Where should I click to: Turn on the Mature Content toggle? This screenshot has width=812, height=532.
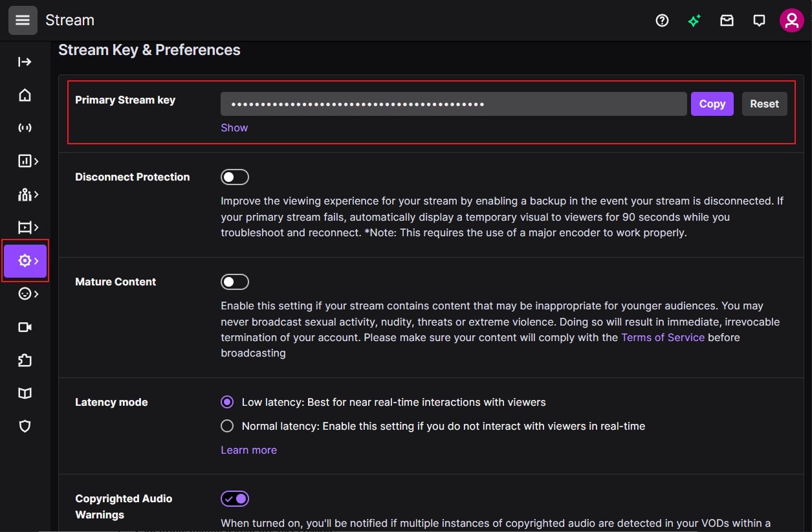tap(235, 282)
